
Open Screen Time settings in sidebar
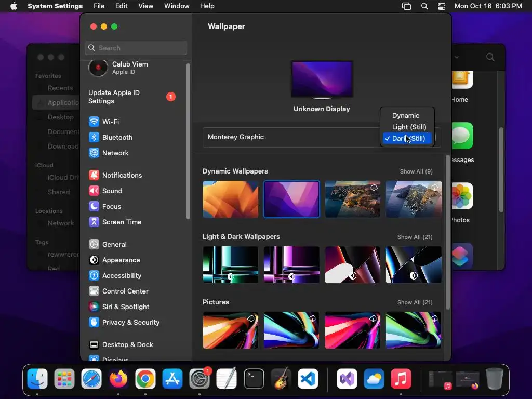click(115, 222)
